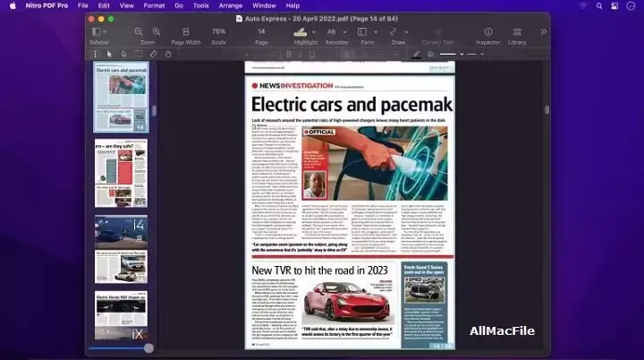Toggle Underline text formatting

tap(312, 54)
